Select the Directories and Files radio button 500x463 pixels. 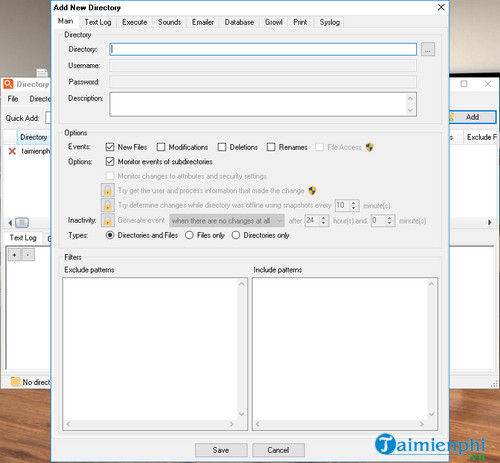point(110,235)
